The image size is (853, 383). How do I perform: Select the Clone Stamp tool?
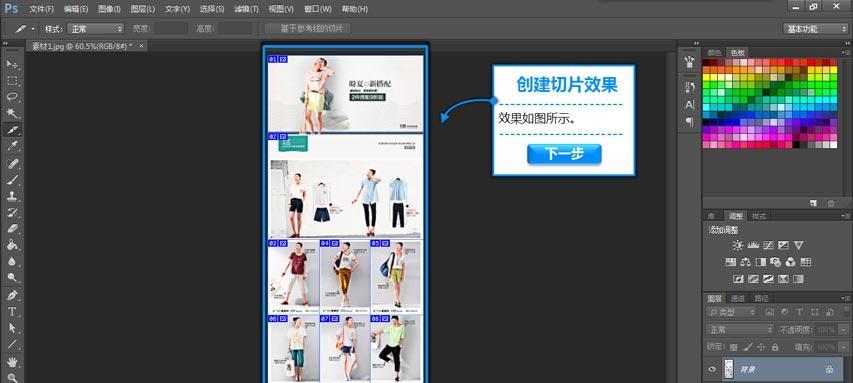12,195
